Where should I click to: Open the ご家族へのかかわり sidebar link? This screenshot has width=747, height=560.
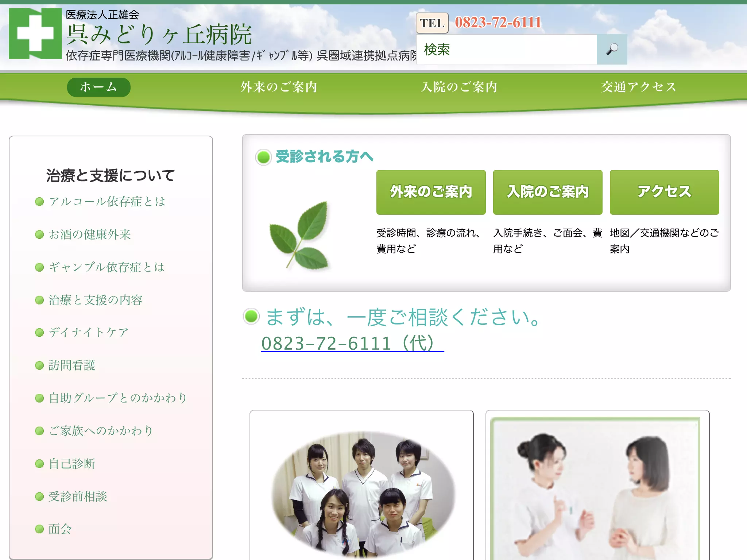(101, 431)
